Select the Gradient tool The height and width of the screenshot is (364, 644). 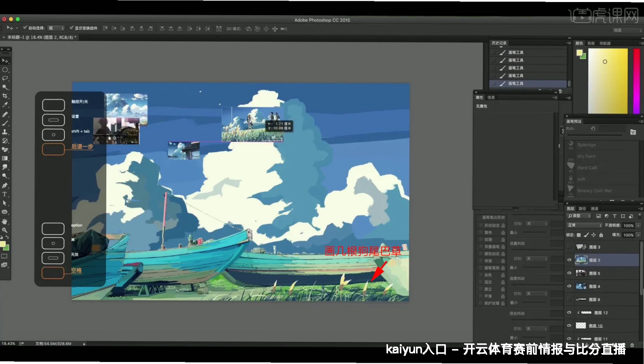[5, 159]
